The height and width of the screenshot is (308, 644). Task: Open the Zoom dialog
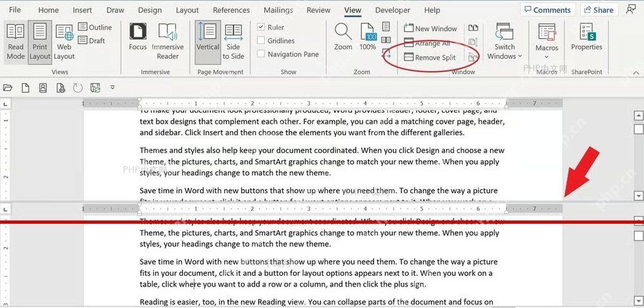coord(343,37)
